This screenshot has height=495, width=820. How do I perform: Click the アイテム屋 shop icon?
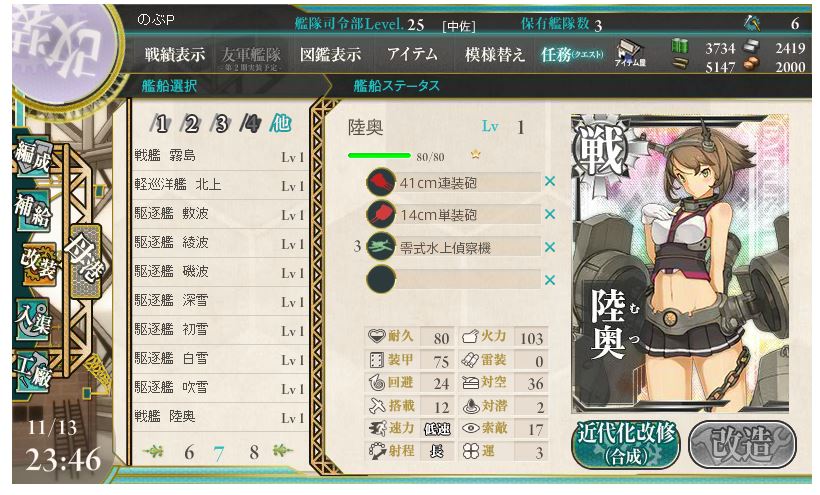coord(630,54)
